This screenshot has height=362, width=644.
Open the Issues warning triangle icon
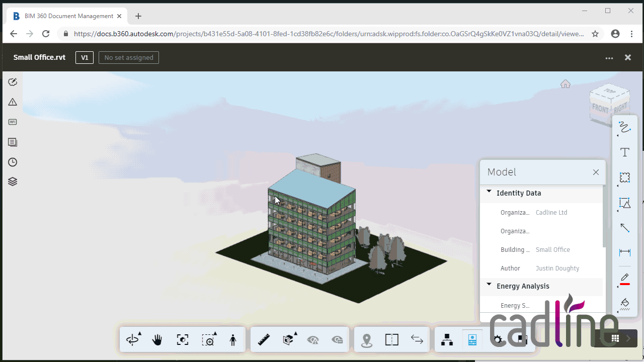pyautogui.click(x=13, y=102)
